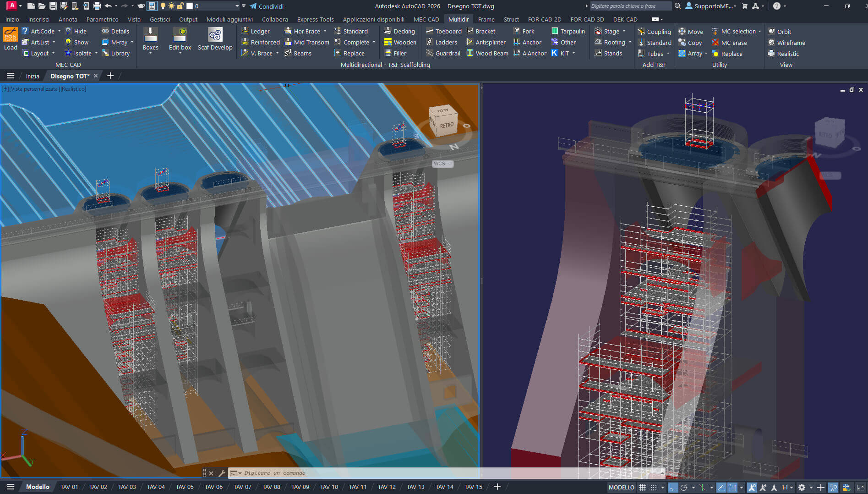Click the Condividi share button
868x494 pixels.
pos(267,6)
